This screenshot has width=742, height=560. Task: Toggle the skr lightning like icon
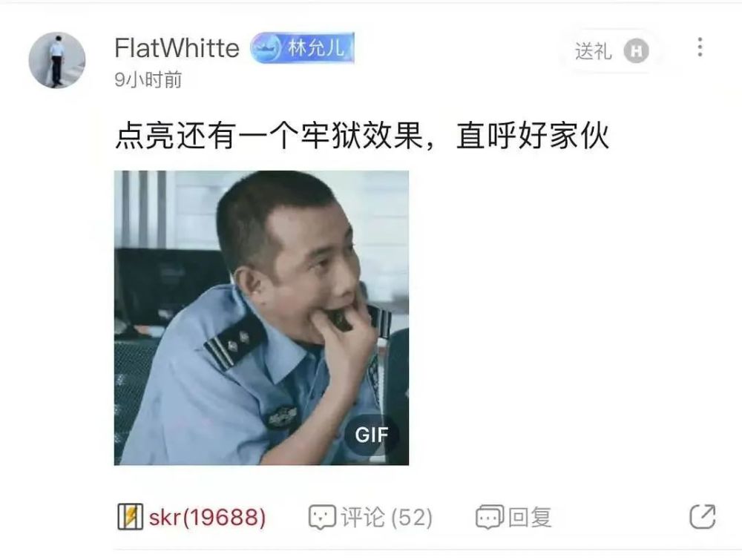(x=130, y=517)
